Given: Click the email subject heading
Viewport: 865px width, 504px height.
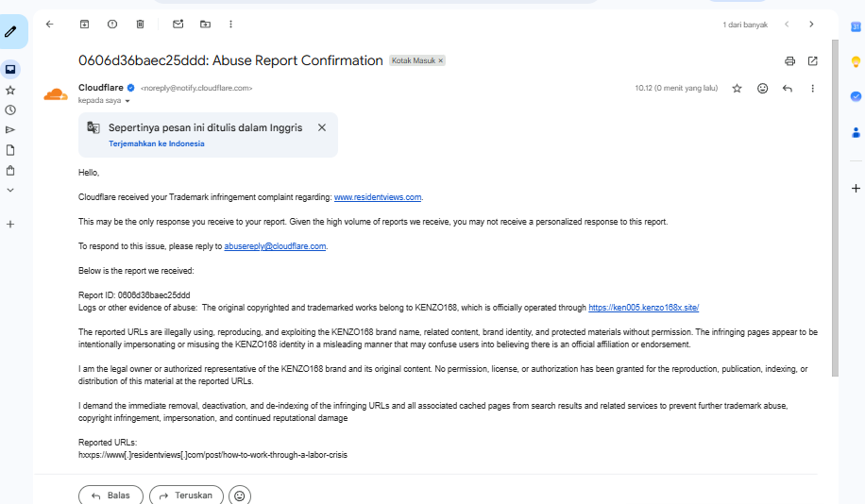Looking at the screenshot, I should (x=230, y=60).
